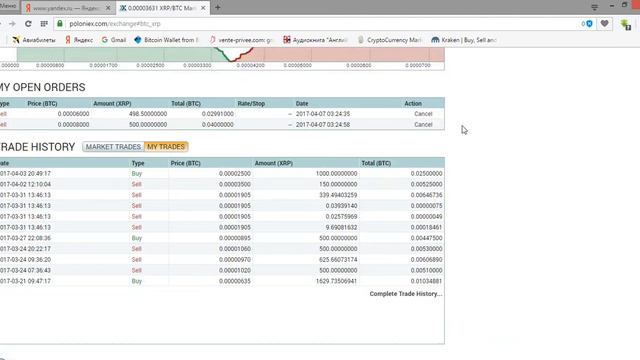Select price 0.00000895 in trade history
Screen dimensions: 640x360
235,238
